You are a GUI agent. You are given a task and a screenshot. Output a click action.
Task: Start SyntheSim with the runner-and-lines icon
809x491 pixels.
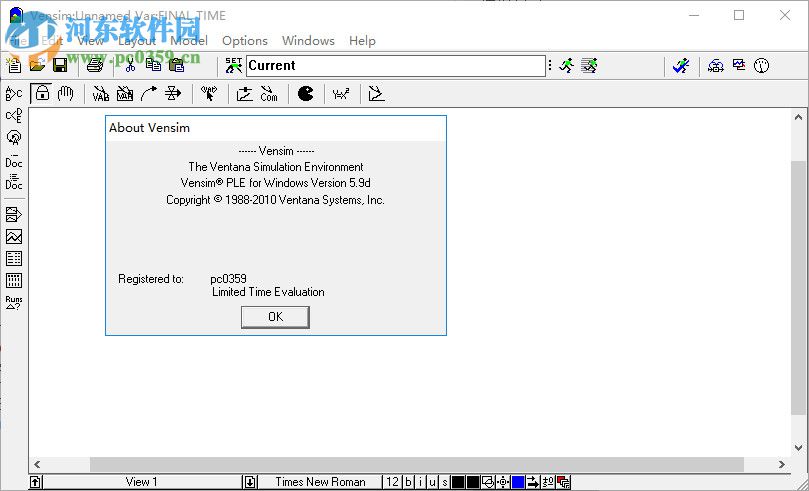589,66
